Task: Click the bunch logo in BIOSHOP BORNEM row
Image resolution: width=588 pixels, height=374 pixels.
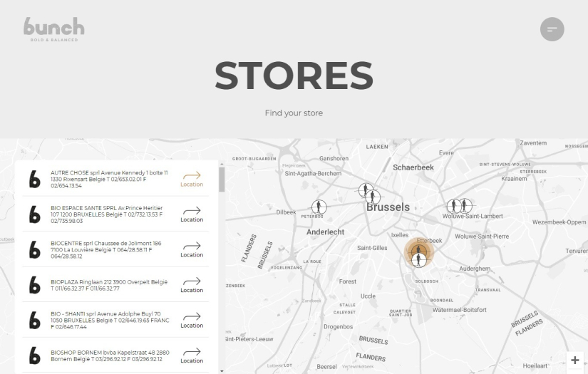Action: coord(34,355)
